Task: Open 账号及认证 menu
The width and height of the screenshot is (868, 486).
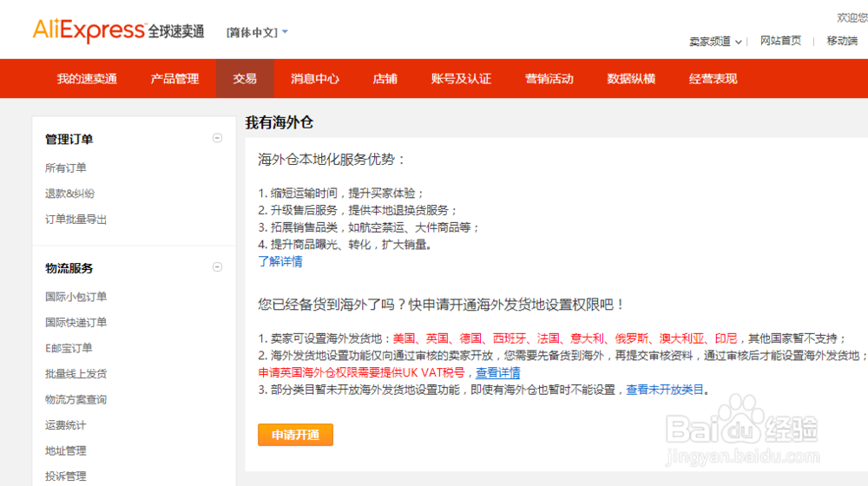Action: click(461, 79)
